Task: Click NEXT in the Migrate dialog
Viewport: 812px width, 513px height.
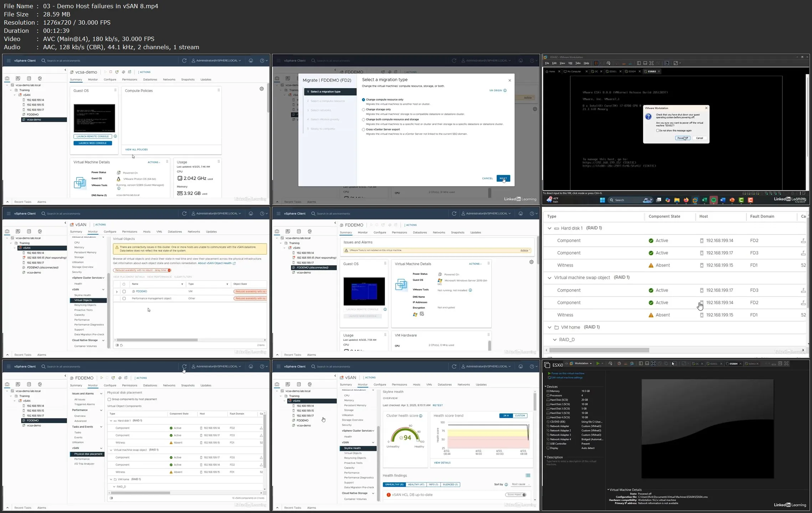Action: point(503,178)
